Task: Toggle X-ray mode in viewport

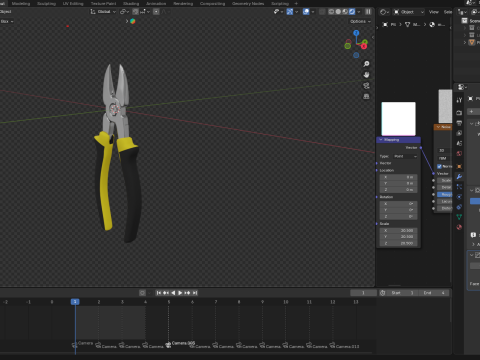Action: click(x=322, y=12)
